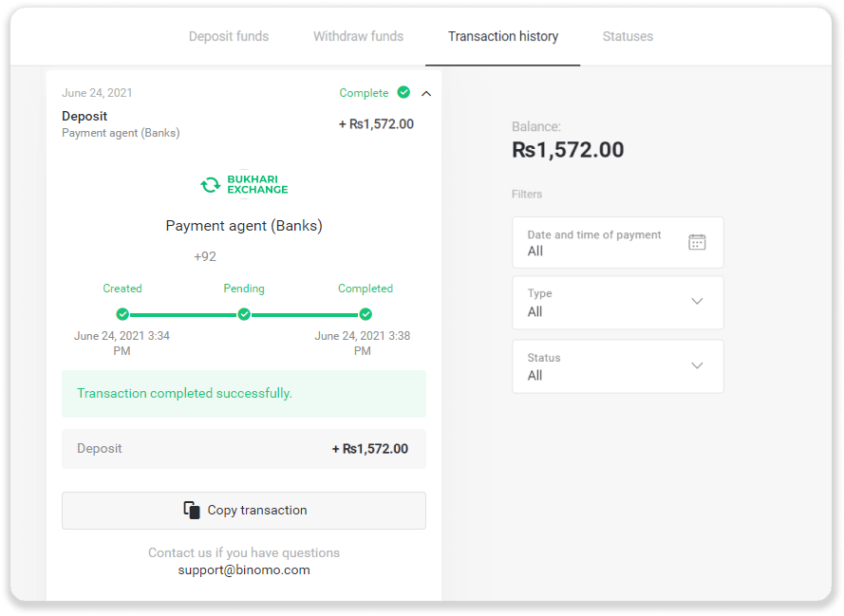Open the Type filter dropdown

coord(618,303)
